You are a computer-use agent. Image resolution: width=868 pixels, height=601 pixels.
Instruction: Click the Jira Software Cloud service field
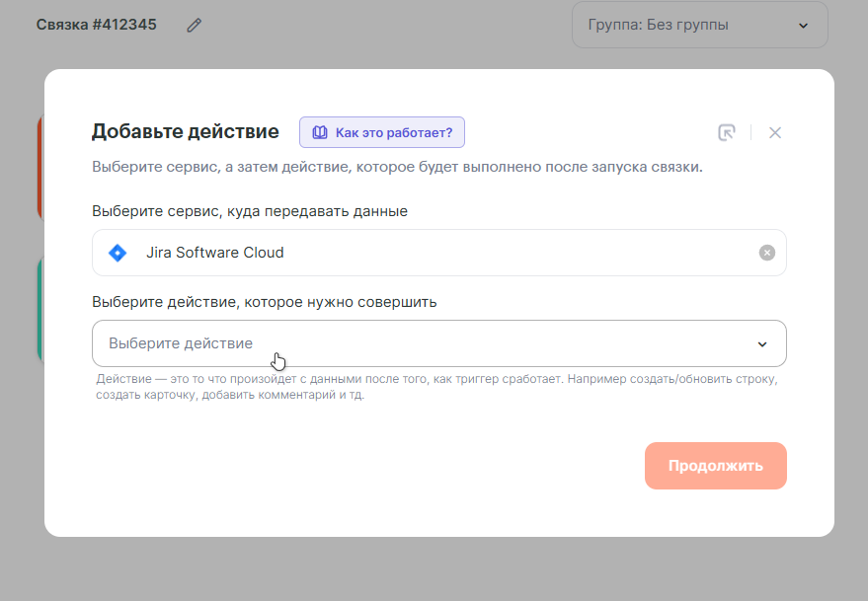click(x=439, y=253)
